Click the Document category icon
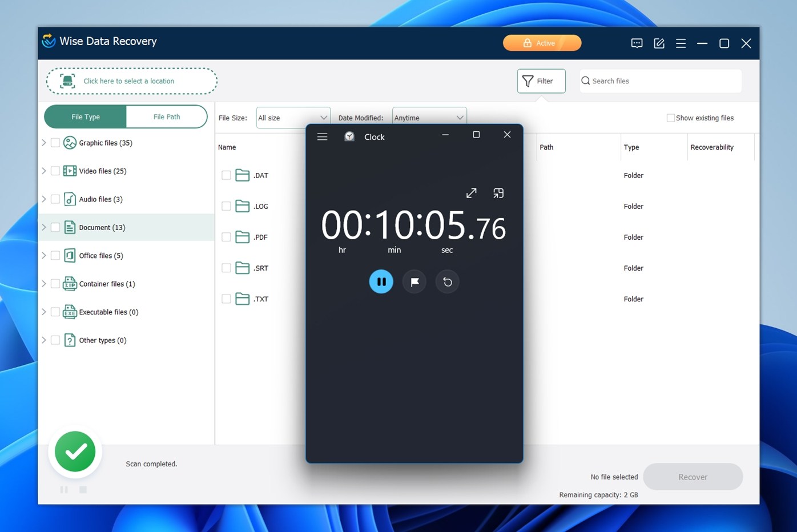 tap(70, 227)
